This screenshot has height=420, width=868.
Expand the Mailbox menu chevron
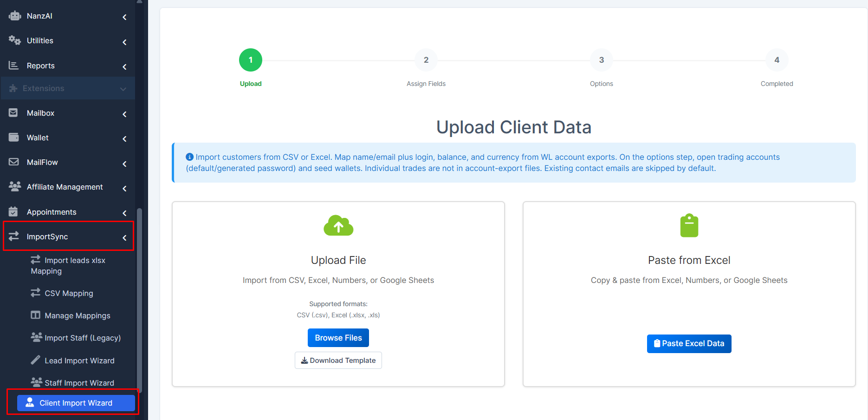124,114
